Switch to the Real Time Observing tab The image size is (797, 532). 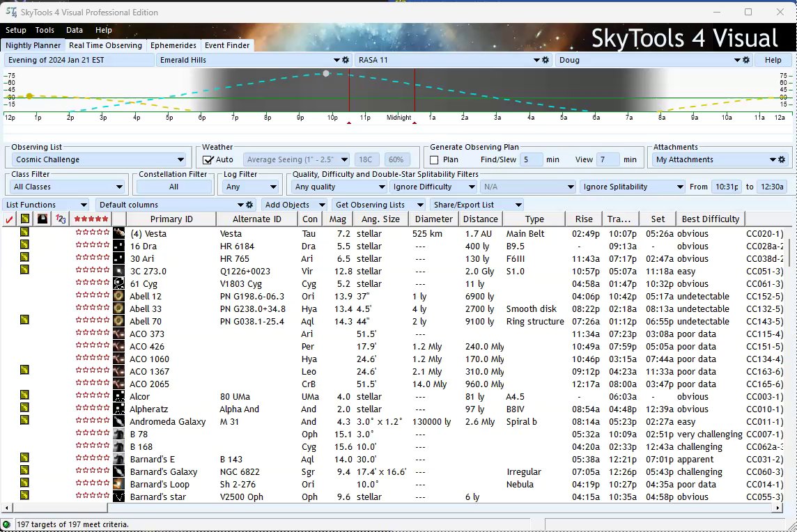tap(105, 45)
